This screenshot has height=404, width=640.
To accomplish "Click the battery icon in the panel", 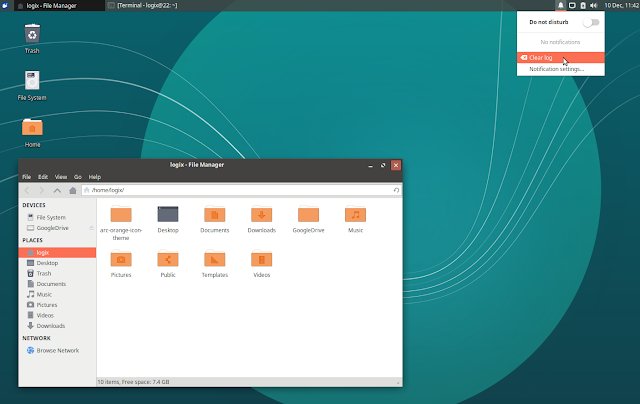I will [x=583, y=5].
